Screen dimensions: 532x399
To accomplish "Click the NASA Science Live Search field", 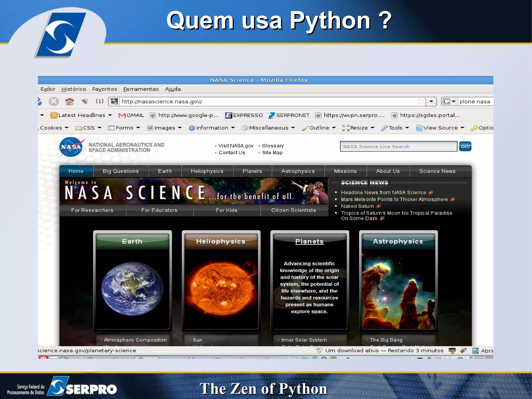I will (x=399, y=146).
